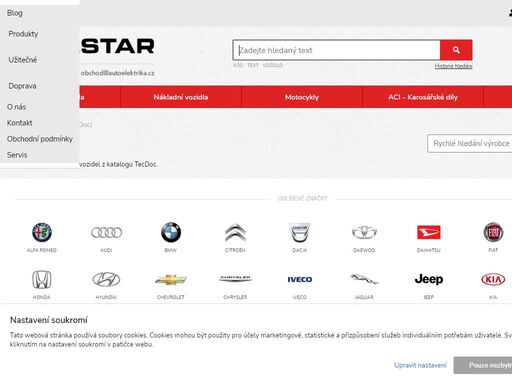Switch to Nákladní vozidla tab
Viewport: 512px width, 384px height.
click(x=181, y=97)
